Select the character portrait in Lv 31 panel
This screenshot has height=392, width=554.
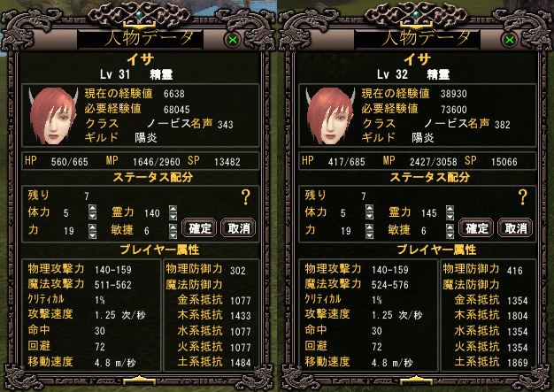tap(53, 116)
